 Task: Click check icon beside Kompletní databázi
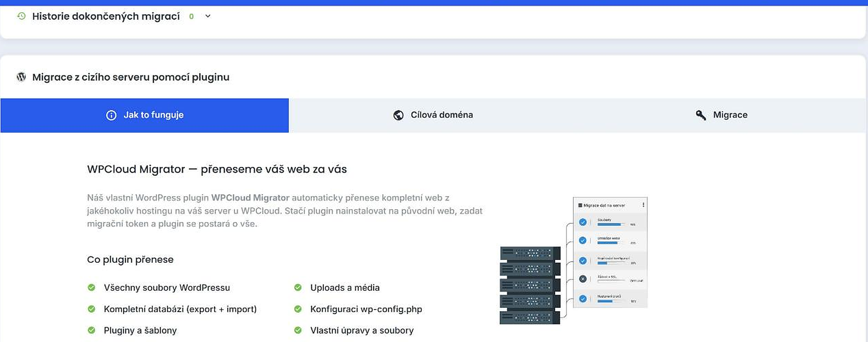pos(91,309)
